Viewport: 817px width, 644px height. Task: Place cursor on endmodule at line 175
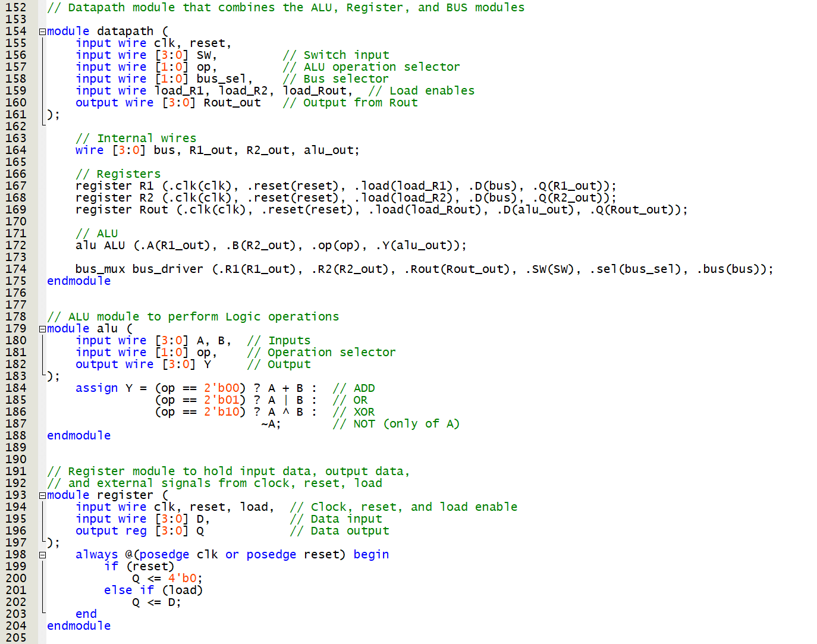(78, 281)
